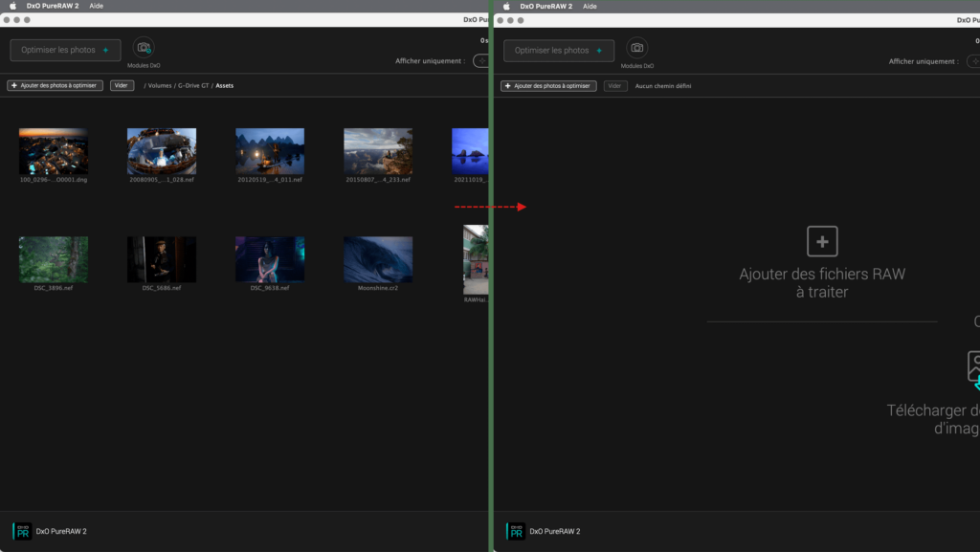Viewport: 980px width, 552px height.
Task: Click the filename 20150807_...4_233.nef
Action: coord(378,180)
